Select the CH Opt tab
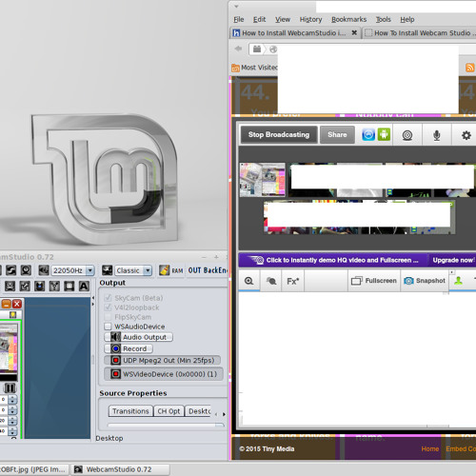This screenshot has width=476, height=476. tap(169, 411)
